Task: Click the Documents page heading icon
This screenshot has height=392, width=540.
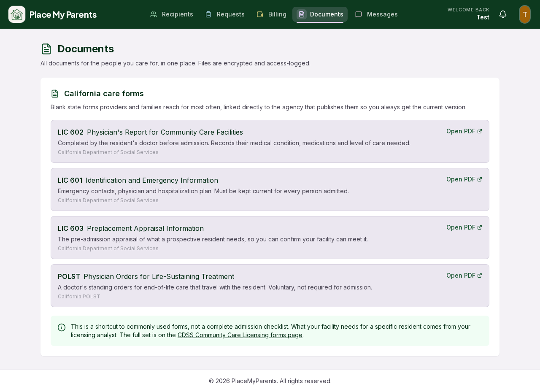Action: (x=46, y=49)
